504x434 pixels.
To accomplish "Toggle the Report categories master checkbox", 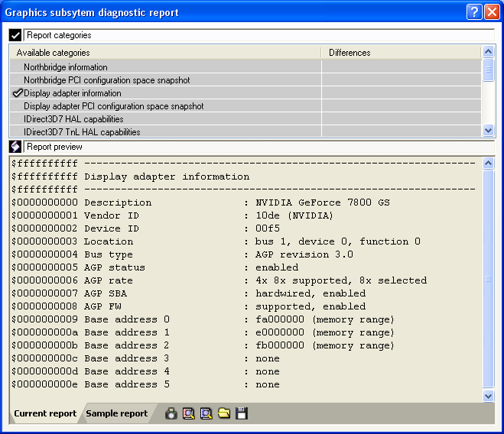I will 15,35.
